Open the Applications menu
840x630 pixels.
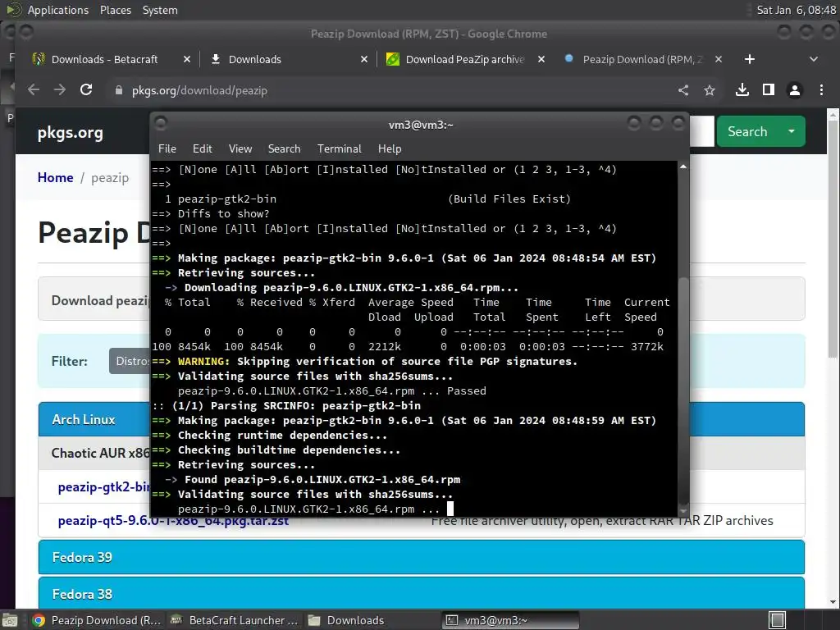58,10
